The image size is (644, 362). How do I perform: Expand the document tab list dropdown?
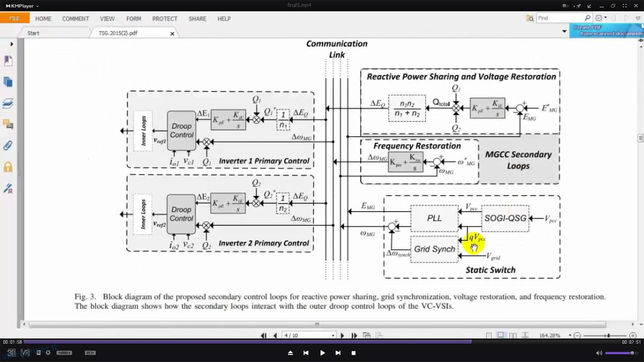(564, 32)
